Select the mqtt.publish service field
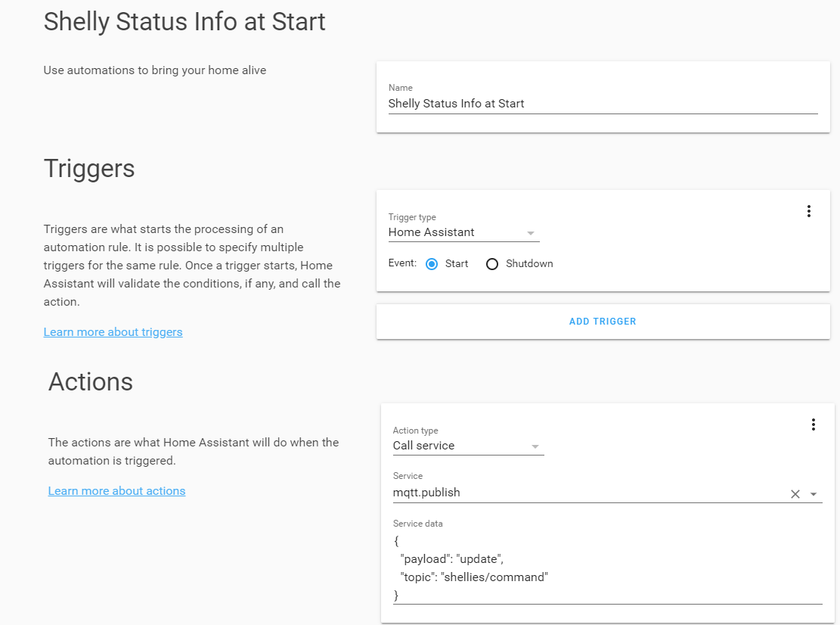The image size is (840, 625). (x=529, y=493)
